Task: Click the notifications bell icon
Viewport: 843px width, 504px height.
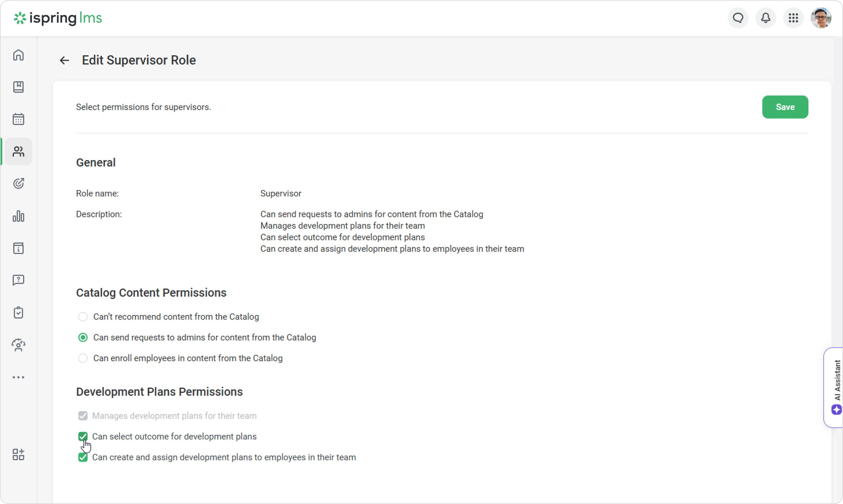Action: coord(765,18)
